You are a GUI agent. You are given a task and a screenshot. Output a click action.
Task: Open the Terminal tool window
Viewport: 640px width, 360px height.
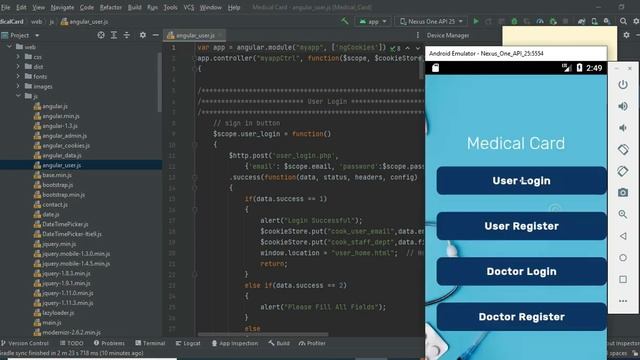[150, 343]
